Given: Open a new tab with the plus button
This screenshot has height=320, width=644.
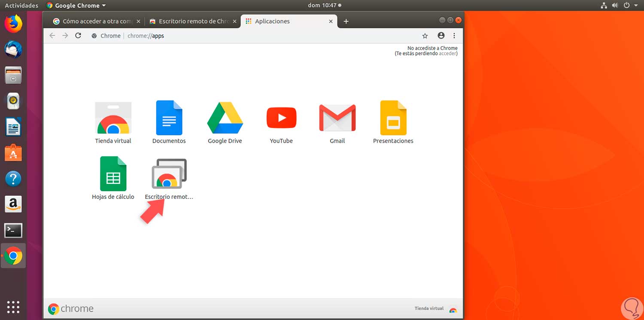Looking at the screenshot, I should (x=346, y=21).
